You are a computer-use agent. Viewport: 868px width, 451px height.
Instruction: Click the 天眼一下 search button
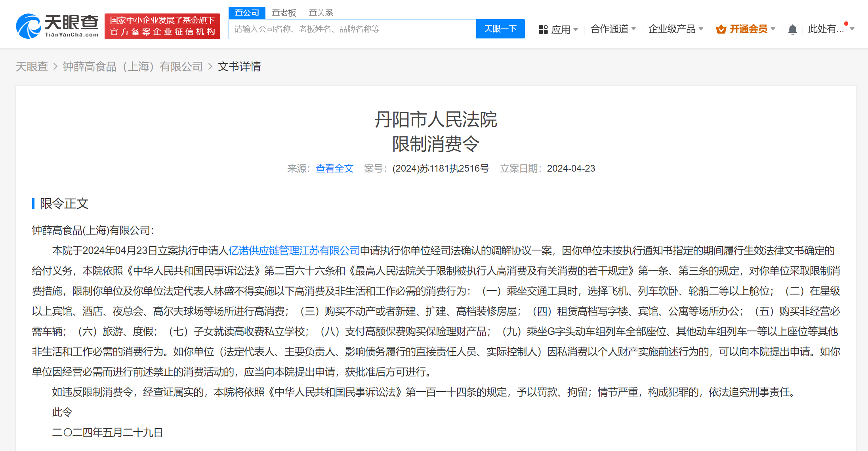pyautogui.click(x=500, y=29)
